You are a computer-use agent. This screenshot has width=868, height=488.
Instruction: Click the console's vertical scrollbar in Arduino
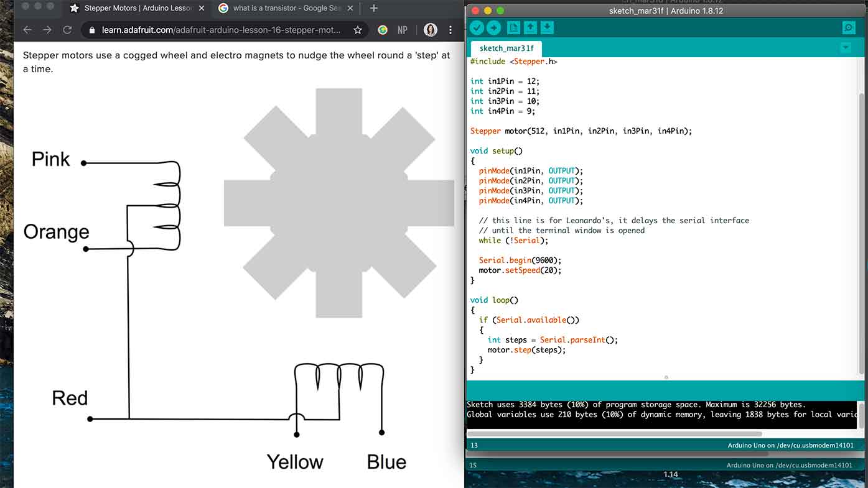pyautogui.click(x=861, y=415)
